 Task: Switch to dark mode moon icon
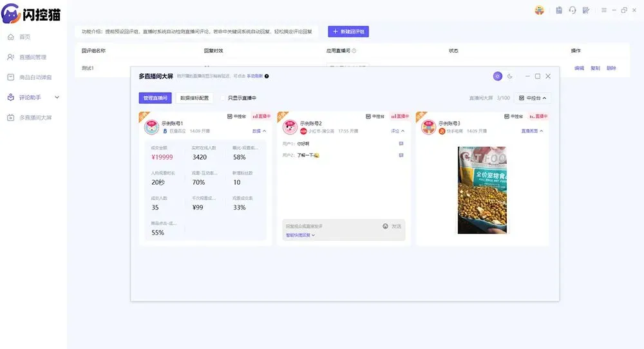click(509, 76)
